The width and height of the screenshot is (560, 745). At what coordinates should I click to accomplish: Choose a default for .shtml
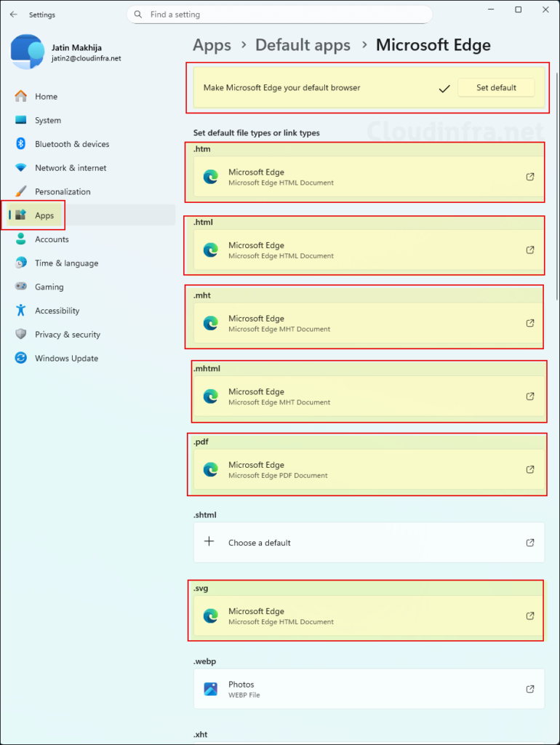[369, 543]
